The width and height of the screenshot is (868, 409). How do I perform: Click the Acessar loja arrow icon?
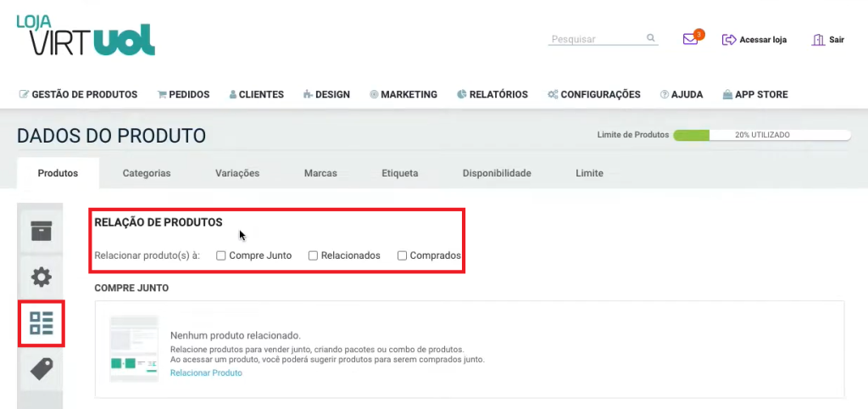pos(729,39)
